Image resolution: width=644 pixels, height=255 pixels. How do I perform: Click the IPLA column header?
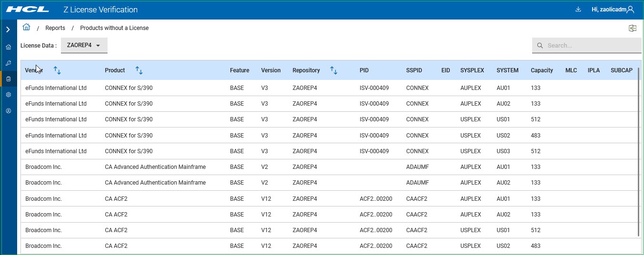point(594,70)
